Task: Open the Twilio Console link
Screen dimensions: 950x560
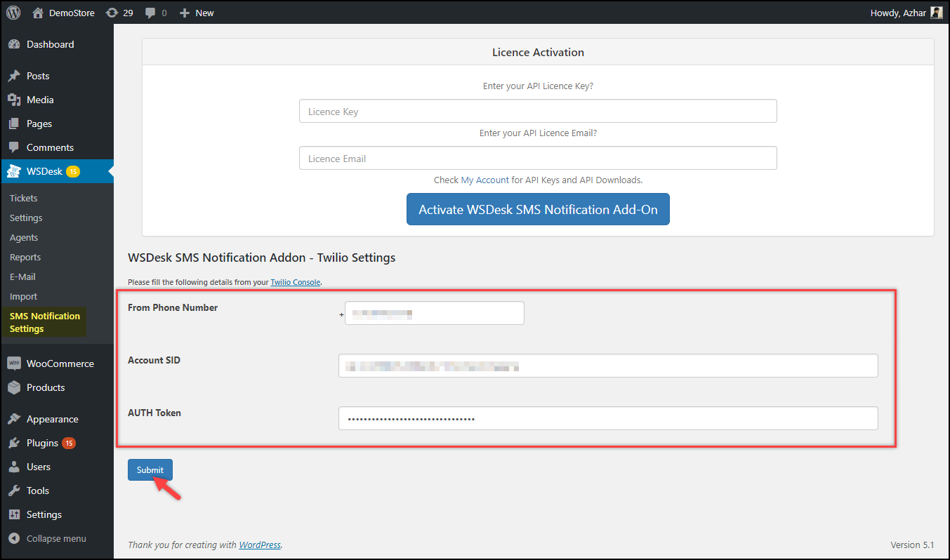Action: click(x=296, y=282)
